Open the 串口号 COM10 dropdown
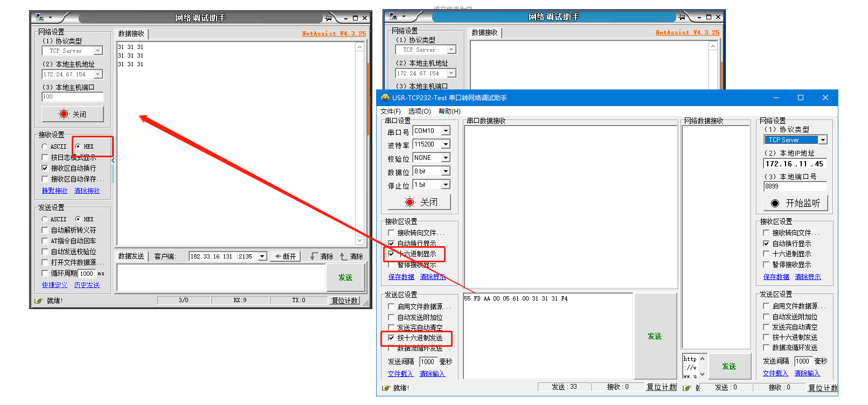868x405 pixels. (446, 131)
